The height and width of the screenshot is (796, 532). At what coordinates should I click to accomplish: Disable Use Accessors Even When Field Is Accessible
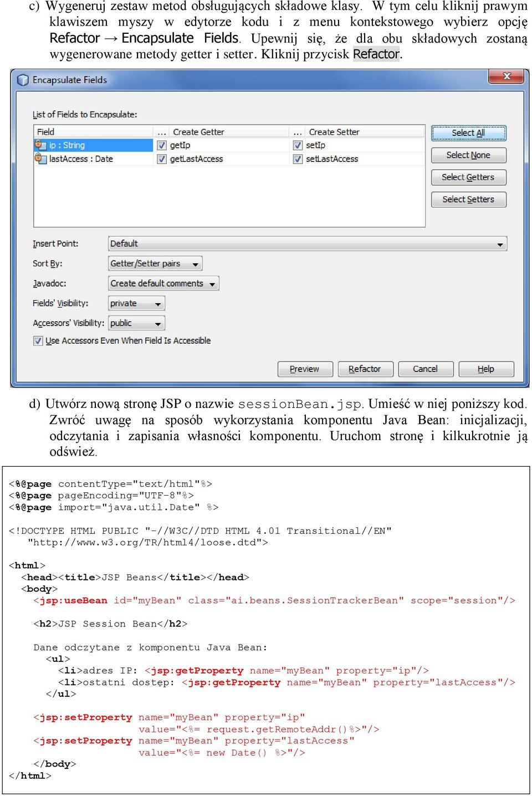(38, 341)
